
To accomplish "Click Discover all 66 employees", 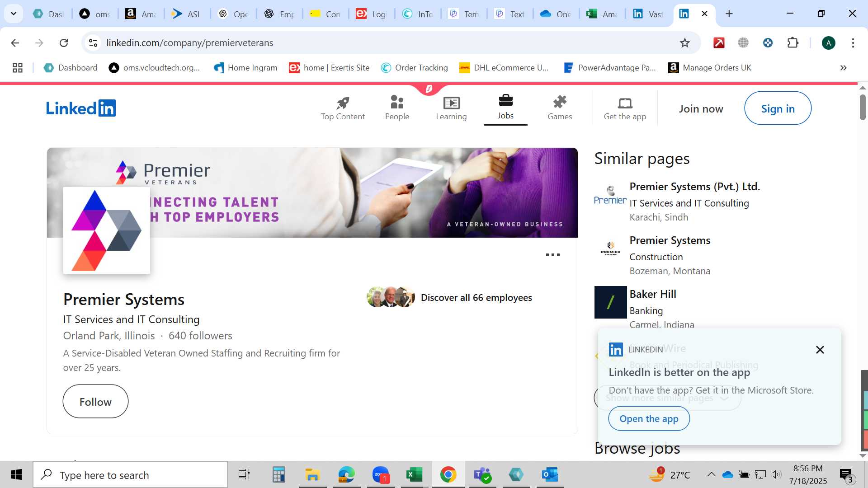I will (476, 298).
